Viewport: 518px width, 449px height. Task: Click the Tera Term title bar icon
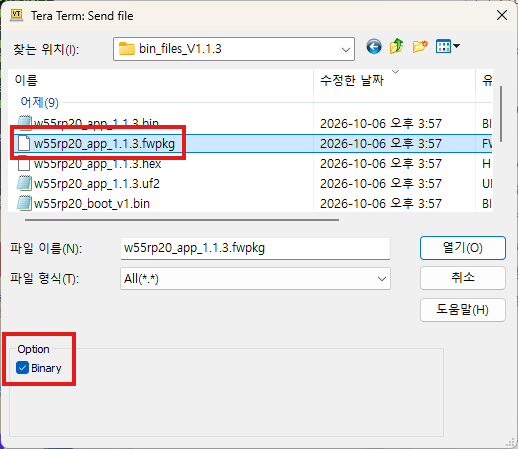[x=17, y=15]
